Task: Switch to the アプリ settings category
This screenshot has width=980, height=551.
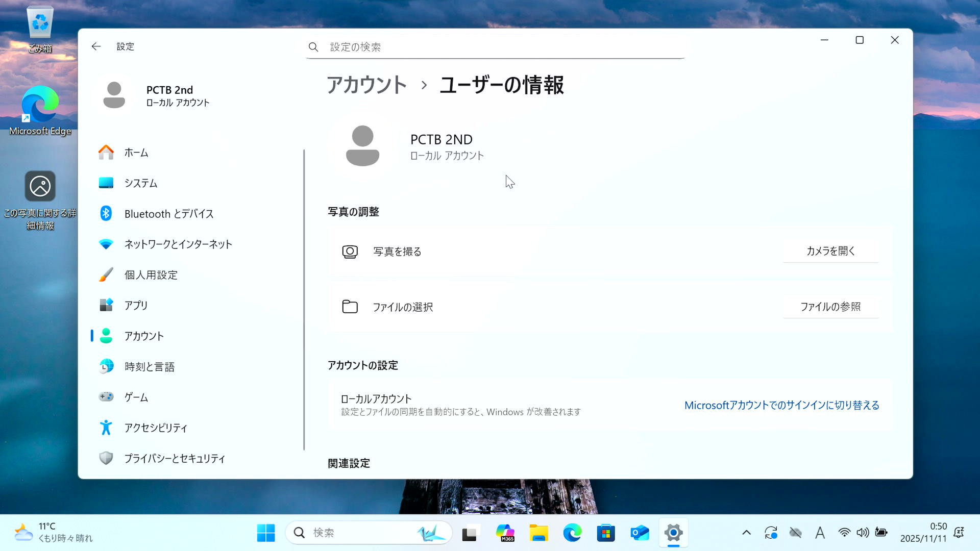Action: click(x=136, y=306)
